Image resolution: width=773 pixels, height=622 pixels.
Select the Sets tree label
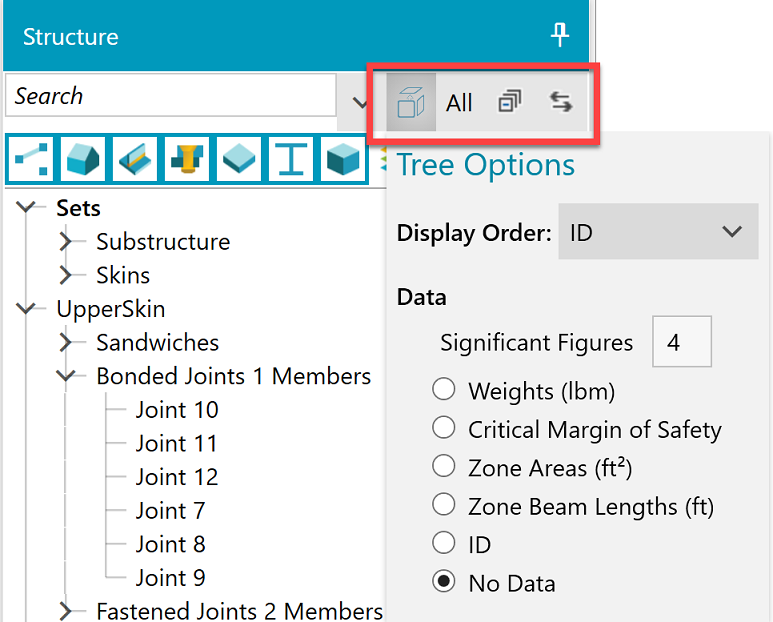78,208
